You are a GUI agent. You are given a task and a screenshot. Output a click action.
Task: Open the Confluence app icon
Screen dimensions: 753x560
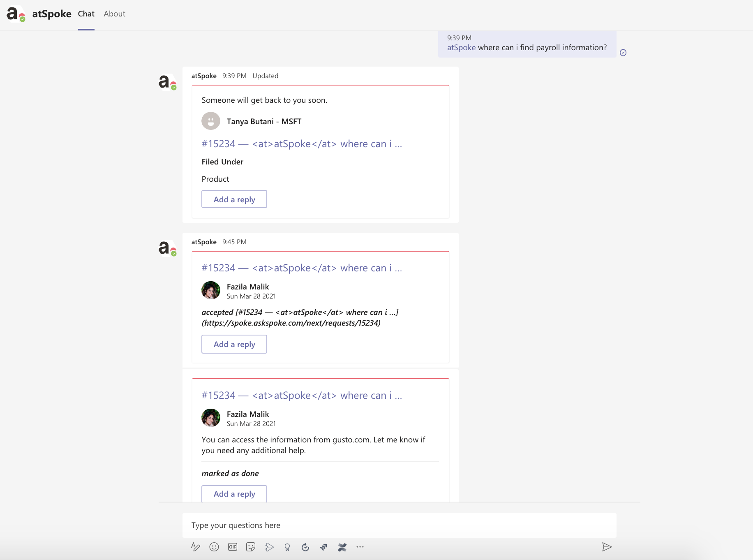point(342,547)
